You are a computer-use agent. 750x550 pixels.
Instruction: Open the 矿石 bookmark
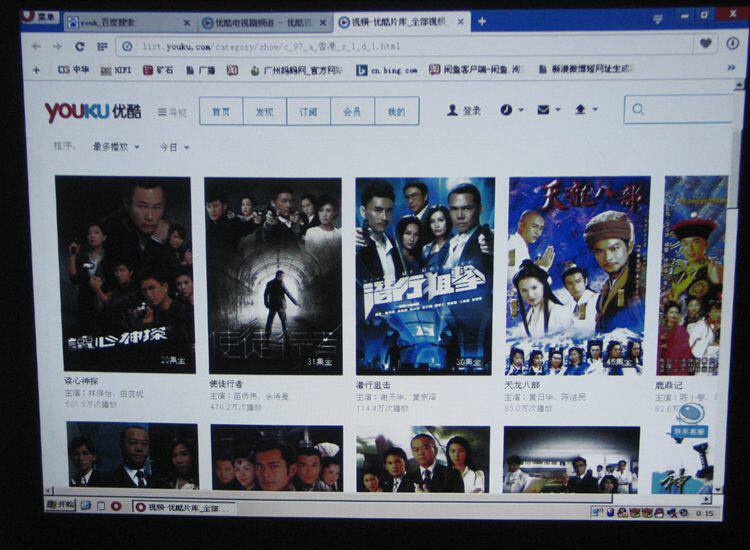[x=158, y=70]
